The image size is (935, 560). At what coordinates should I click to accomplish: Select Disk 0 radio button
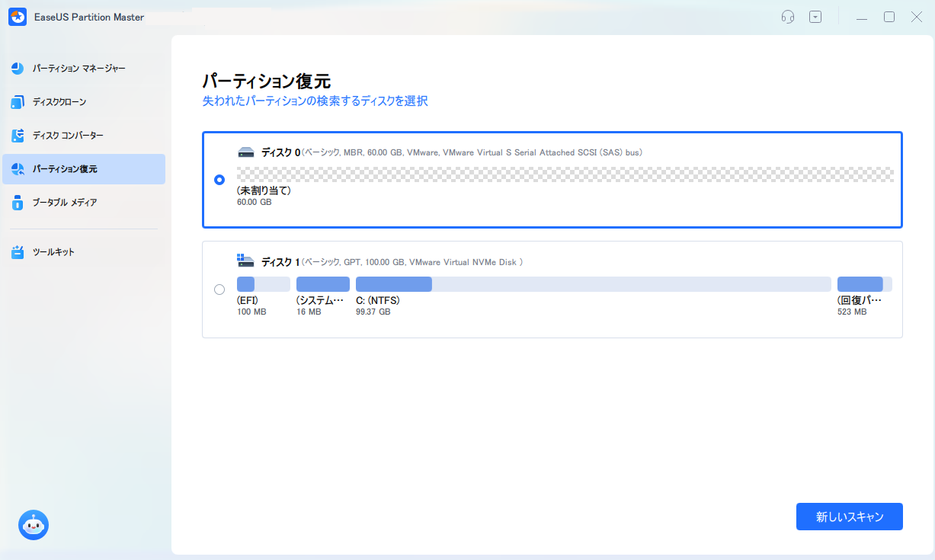(219, 180)
